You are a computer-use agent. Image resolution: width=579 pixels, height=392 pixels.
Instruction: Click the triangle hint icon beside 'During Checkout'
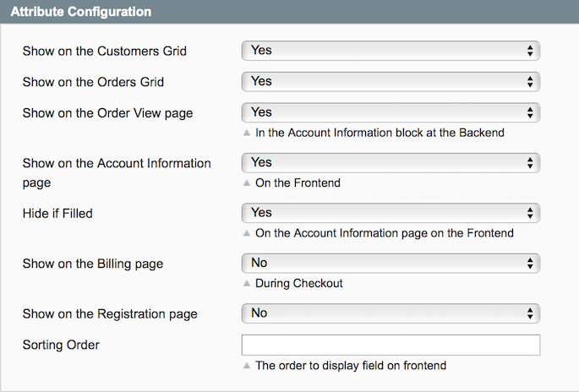246,284
